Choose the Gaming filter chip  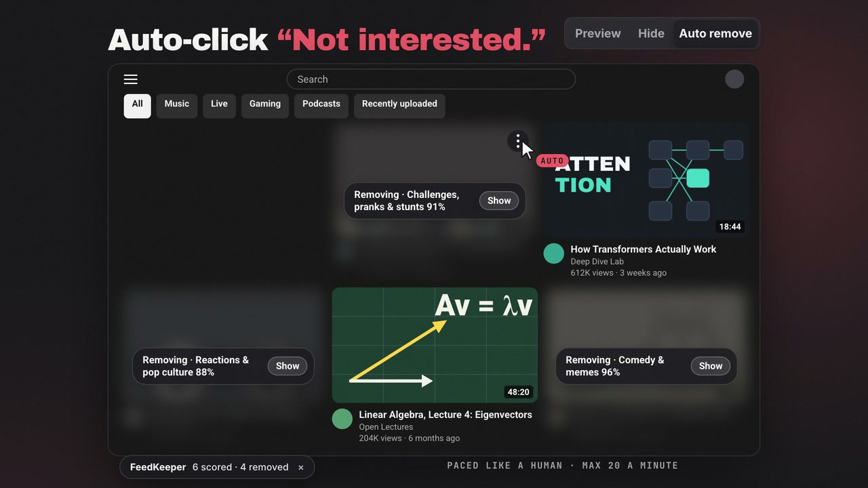(265, 106)
